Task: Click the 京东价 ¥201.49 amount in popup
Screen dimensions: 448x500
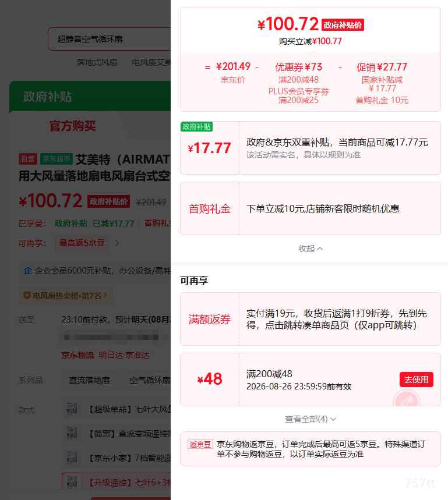Action: pos(233,66)
